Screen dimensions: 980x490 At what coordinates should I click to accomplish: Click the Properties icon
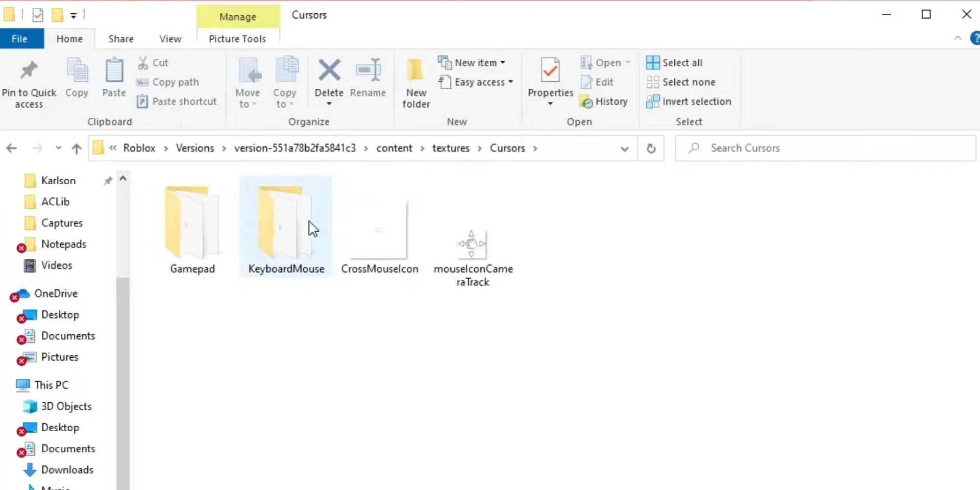coord(550,78)
